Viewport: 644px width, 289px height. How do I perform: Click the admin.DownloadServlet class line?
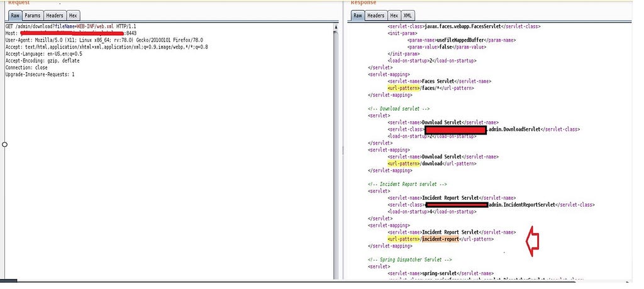[484, 129]
